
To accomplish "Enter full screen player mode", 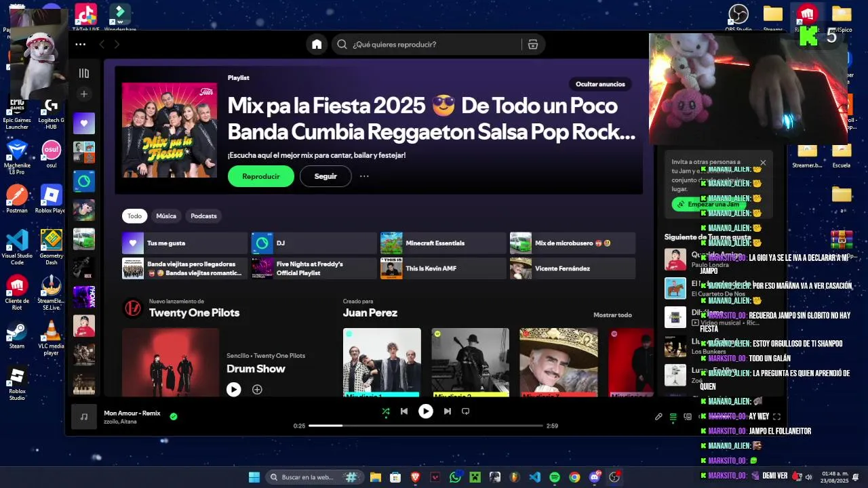I will 777,417.
